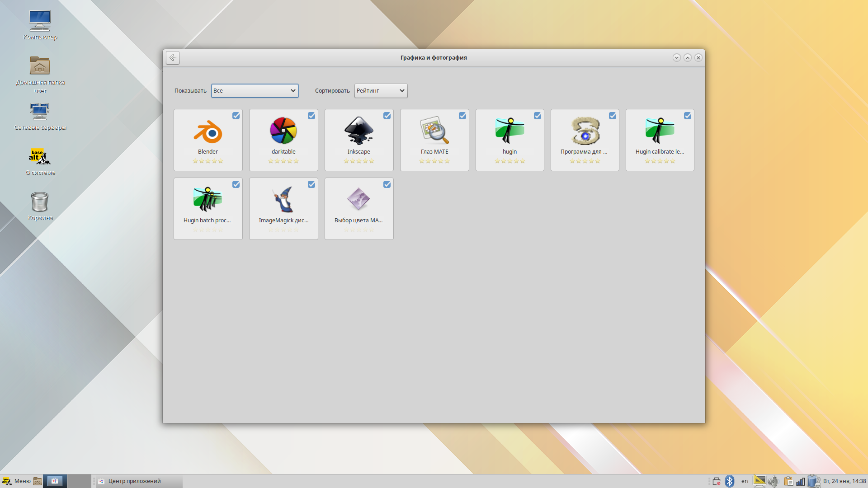Click darktable star rating
The width and height of the screenshot is (868, 488).
click(x=283, y=161)
